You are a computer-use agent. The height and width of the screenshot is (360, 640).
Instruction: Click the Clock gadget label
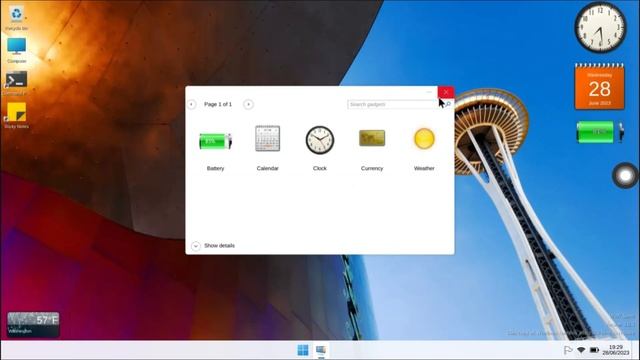[320, 168]
